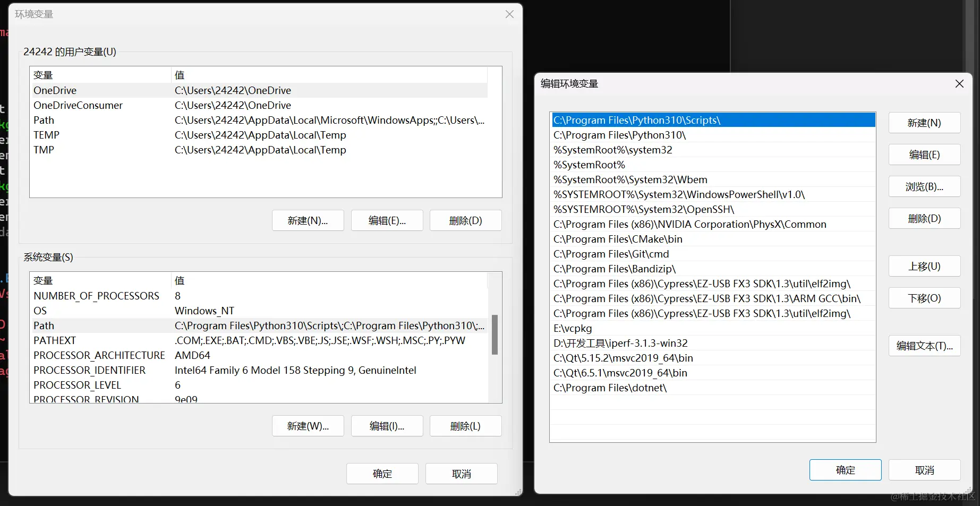980x506 pixels.
Task: Select the C:\Program Files\dotnet\ entry
Action: pos(713,388)
